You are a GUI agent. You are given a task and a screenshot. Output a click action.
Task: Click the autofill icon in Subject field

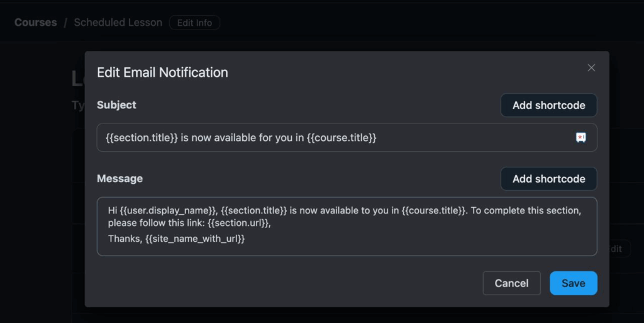point(581,137)
